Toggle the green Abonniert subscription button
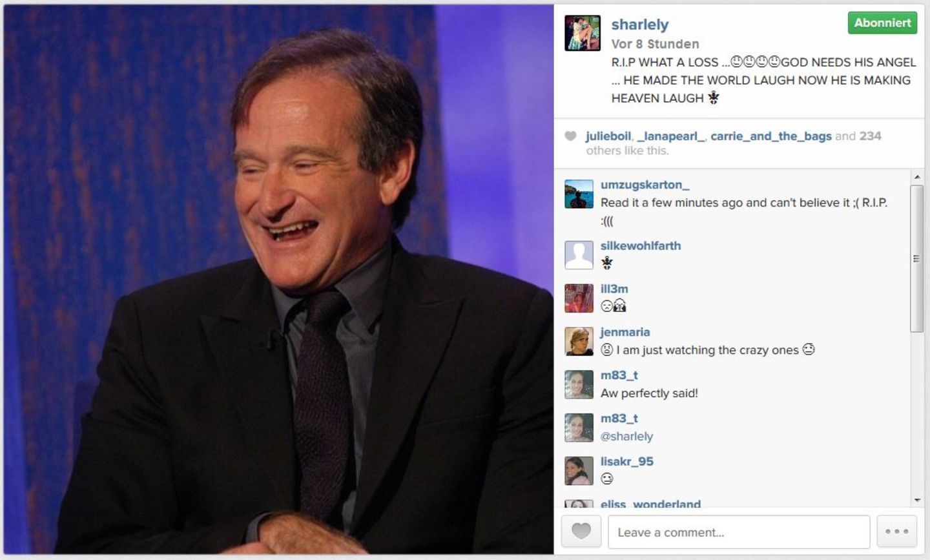 (882, 23)
